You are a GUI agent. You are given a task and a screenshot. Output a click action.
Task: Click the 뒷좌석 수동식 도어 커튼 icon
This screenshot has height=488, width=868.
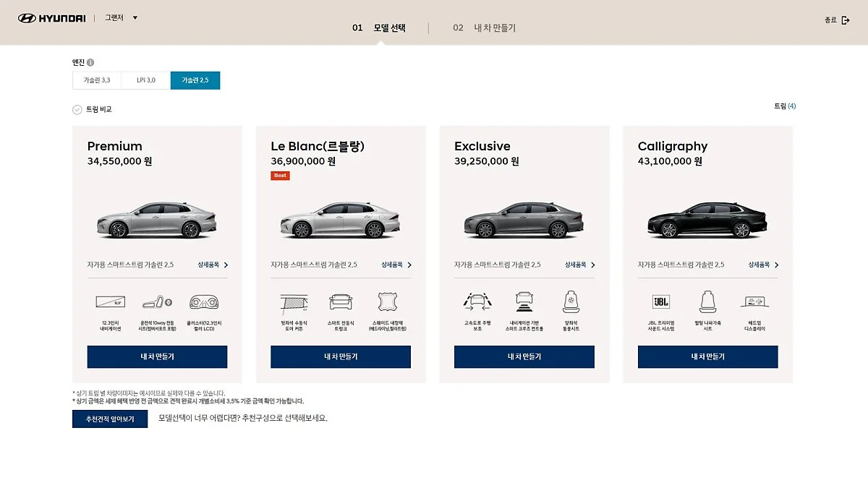pos(294,302)
